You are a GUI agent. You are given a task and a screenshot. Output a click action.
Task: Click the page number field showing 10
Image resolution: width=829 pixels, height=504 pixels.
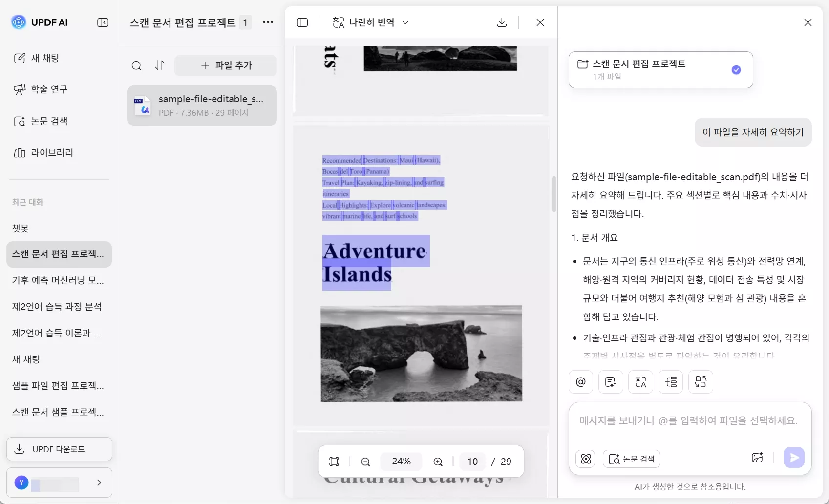click(472, 462)
